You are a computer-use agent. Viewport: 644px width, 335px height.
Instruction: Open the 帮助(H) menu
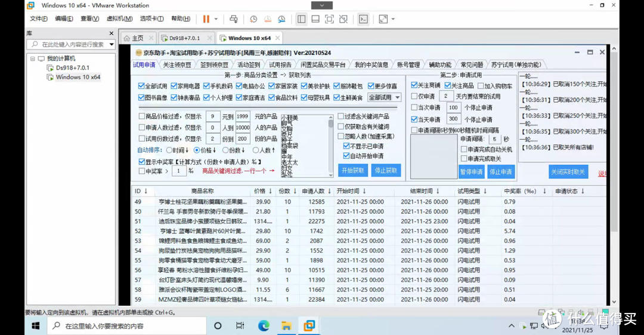tap(181, 19)
